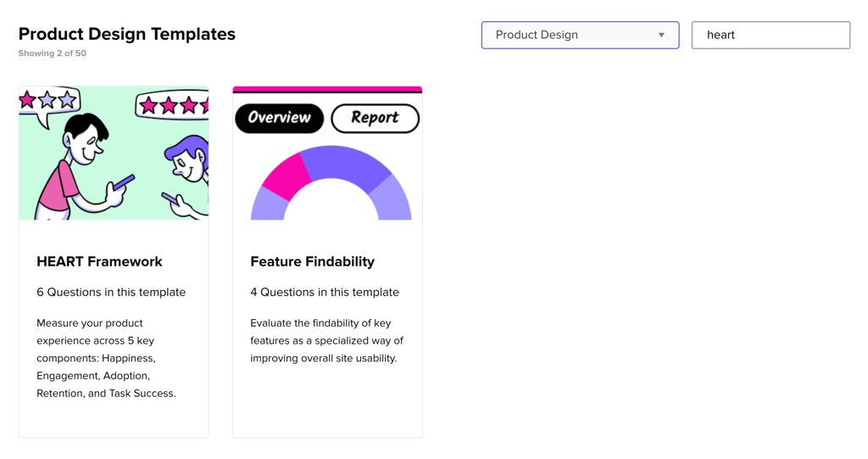Click the Overview pill on Feature Findability
868x459 pixels.
point(279,118)
